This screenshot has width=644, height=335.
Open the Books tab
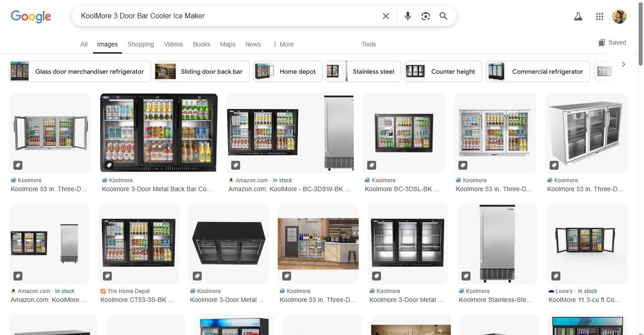[201, 44]
